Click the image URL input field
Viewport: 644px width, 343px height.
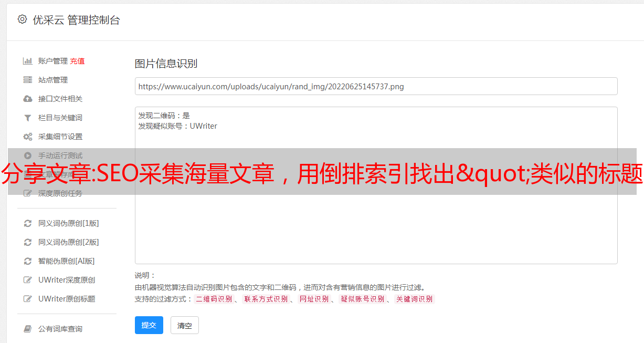376,86
